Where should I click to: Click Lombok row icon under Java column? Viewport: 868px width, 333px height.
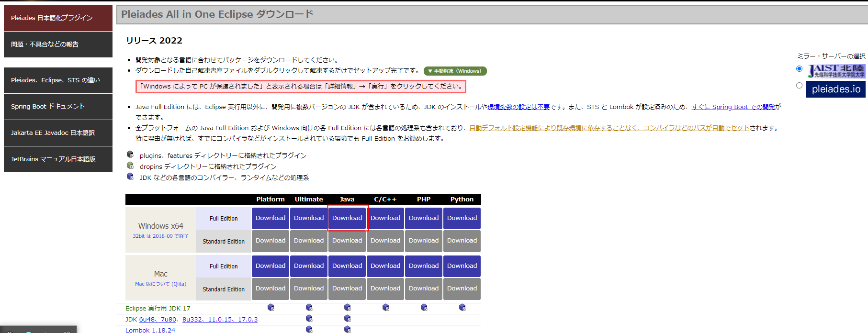tap(348, 329)
